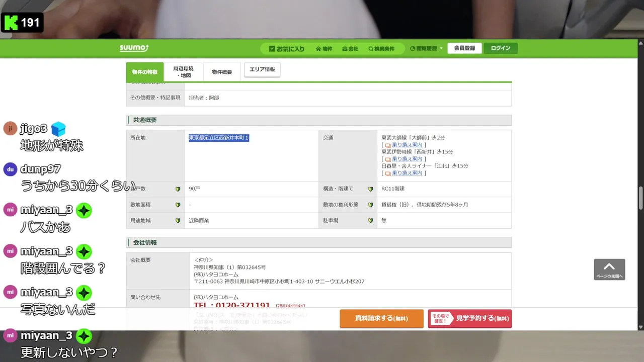
Task: Select the 物件の特徴 tab
Action: 145,72
